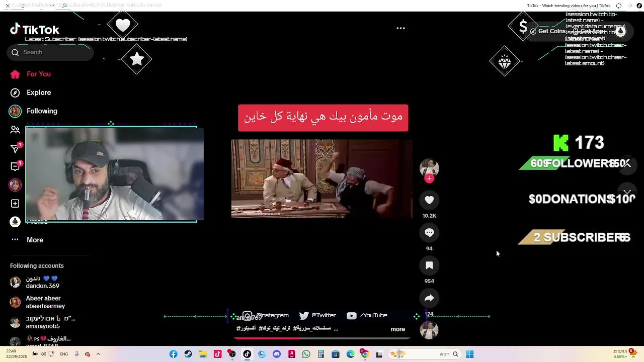
Task: Go to previous video with up chevron
Action: click(627, 164)
